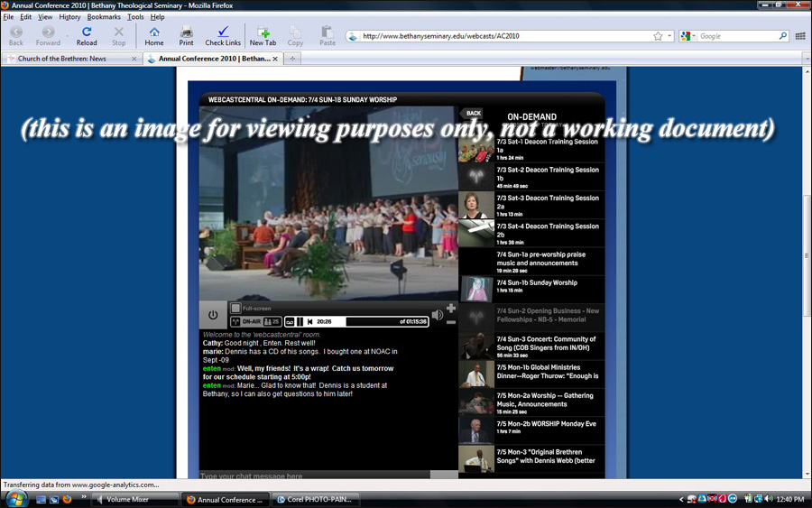Click the toolbar grid icon beside the search box

[x=800, y=36]
